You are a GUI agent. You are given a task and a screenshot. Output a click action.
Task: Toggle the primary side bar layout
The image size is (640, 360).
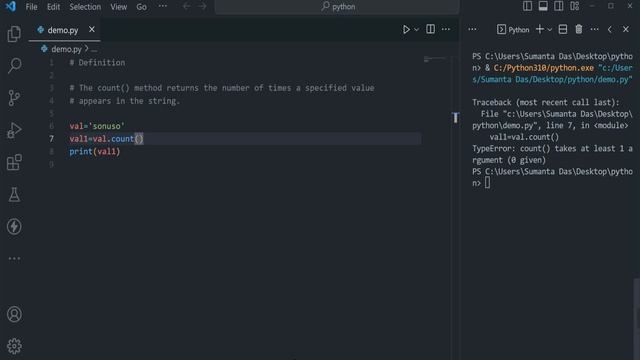pyautogui.click(x=527, y=6)
